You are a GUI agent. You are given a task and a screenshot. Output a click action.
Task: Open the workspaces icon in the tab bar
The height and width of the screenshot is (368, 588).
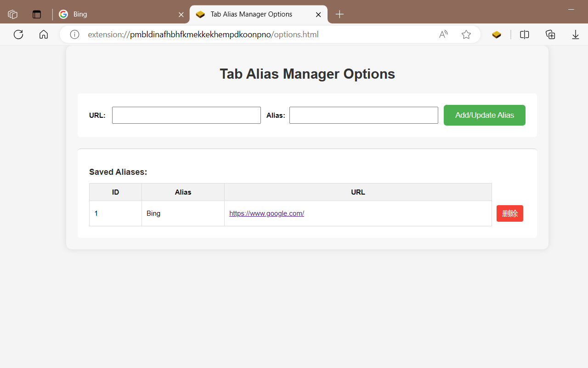tap(13, 14)
